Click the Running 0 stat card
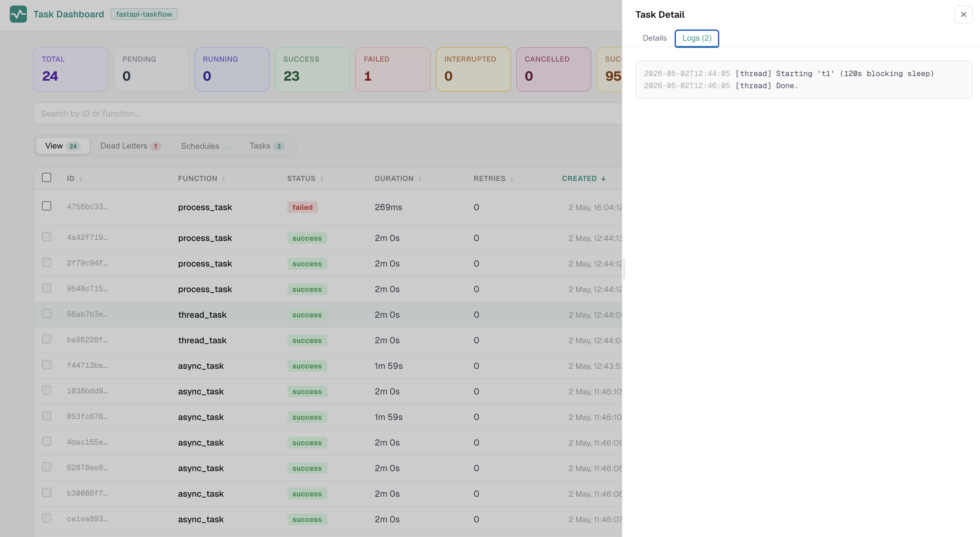 (x=232, y=69)
